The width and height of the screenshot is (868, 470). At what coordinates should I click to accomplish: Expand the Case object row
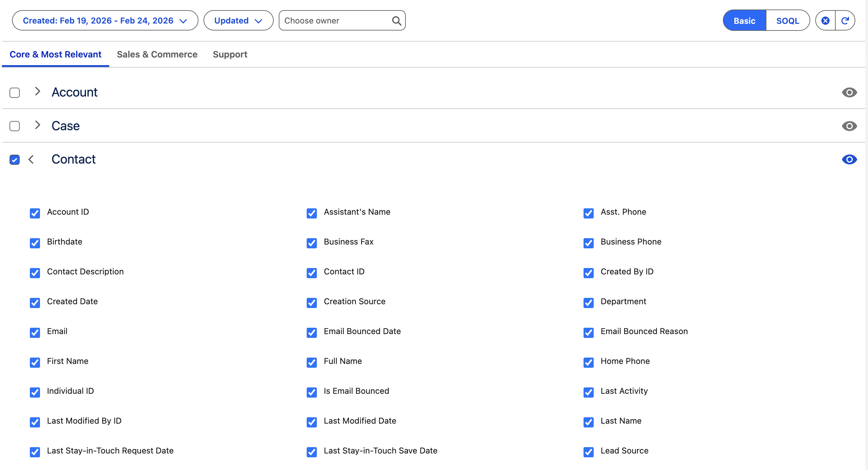click(x=37, y=125)
